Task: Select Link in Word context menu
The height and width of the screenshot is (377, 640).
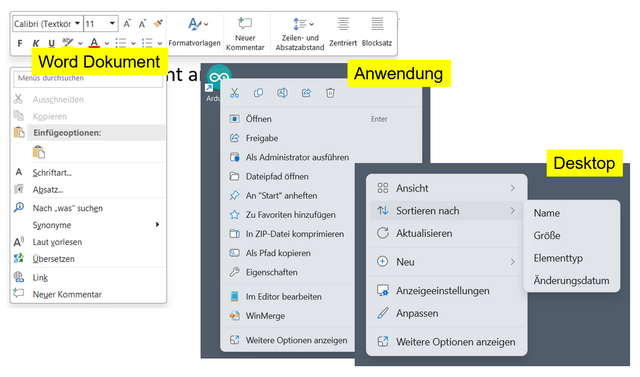Action: point(40,277)
